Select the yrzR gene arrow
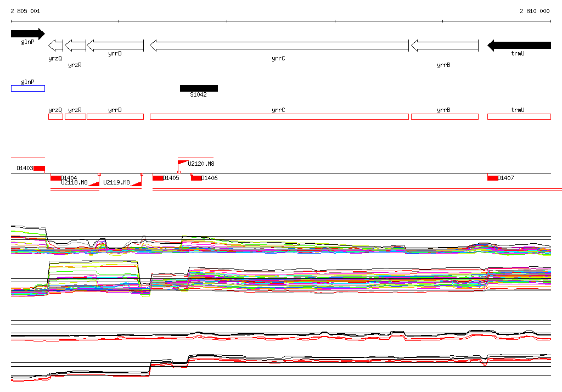This screenshot has width=562, height=392. click(x=75, y=46)
